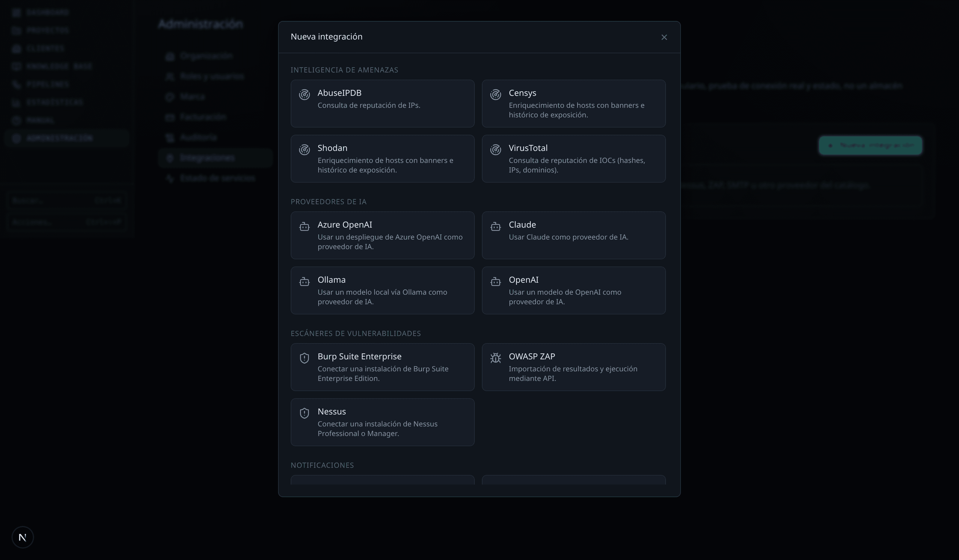
Task: Click "Usar un despliegue de Azure OpenAI" text
Action: click(x=390, y=242)
